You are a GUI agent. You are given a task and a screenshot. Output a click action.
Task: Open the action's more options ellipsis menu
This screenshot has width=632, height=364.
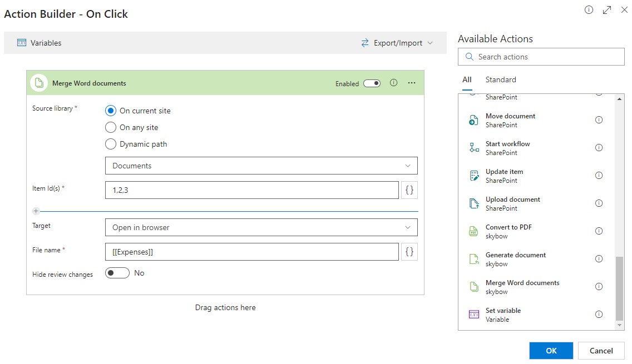pyautogui.click(x=412, y=83)
